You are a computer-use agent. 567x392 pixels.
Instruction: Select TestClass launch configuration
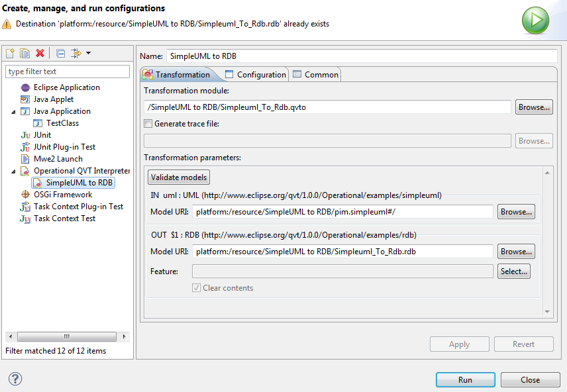(x=62, y=123)
